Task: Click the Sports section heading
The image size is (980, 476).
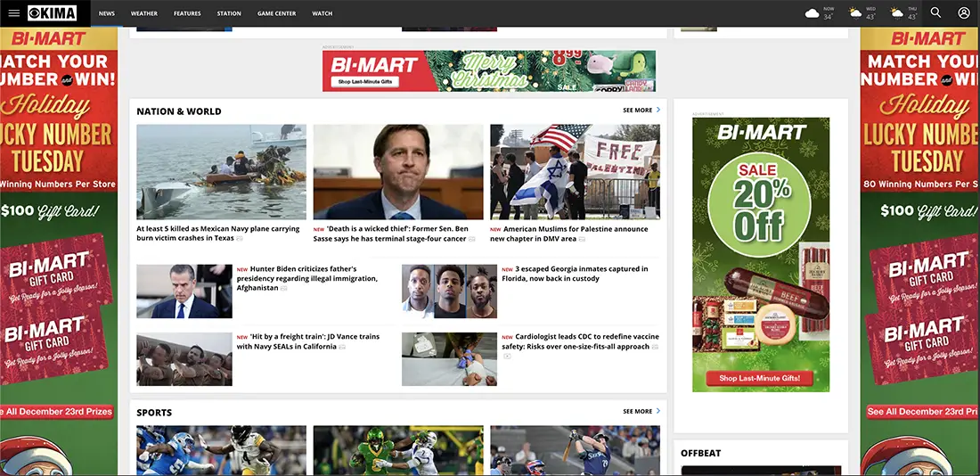Action: point(154,412)
